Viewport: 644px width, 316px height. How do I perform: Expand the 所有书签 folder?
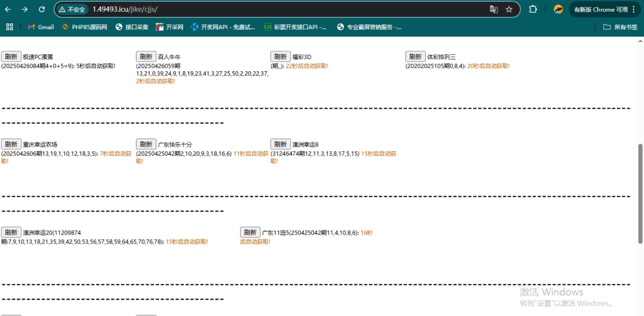(x=620, y=27)
